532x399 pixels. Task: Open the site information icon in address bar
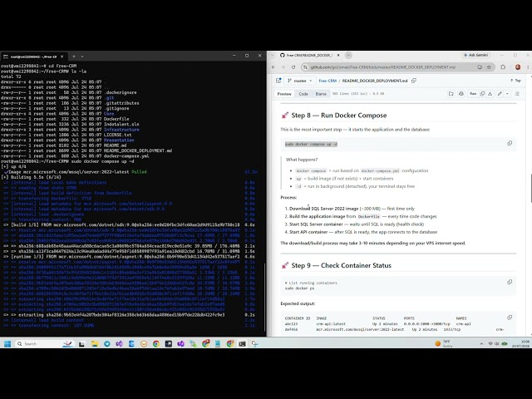point(305,67)
